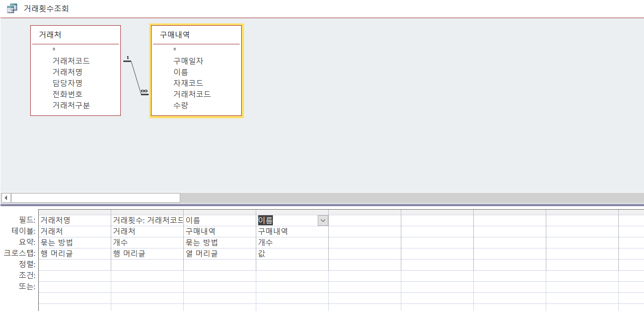Image resolution: width=644 pixels, height=311 pixels.
Task: Open the dropdown arrow in the highlighted 이름 field cell
Action: point(322,220)
